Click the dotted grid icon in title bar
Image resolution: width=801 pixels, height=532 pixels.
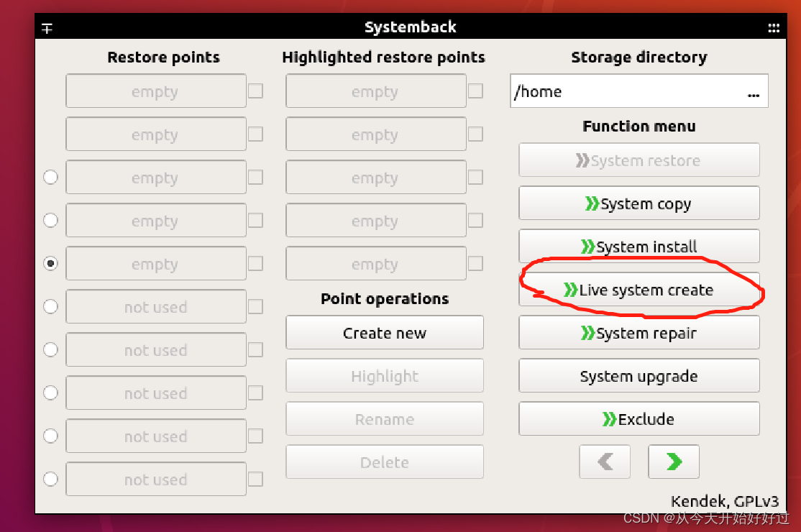[774, 28]
